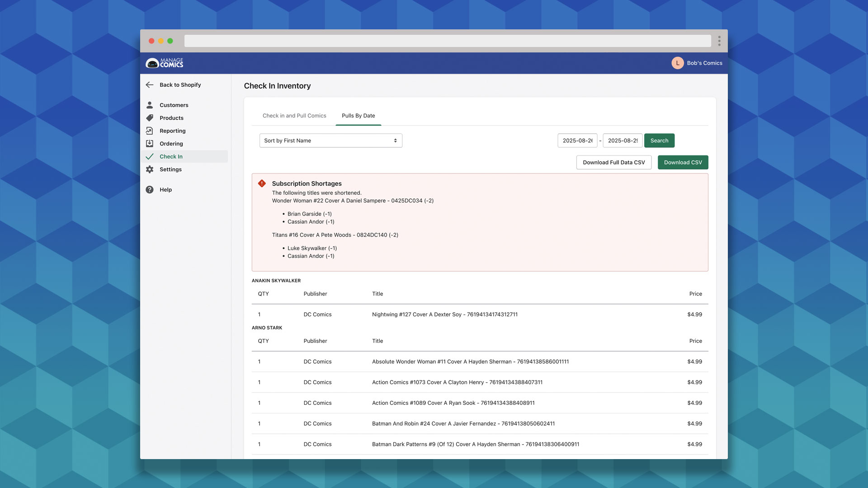Viewport: 868px width, 488px height.
Task: Go to Reporting section
Action: pos(173,131)
